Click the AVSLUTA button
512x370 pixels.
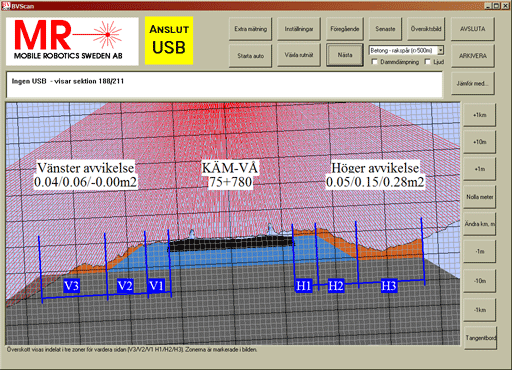[x=473, y=29]
